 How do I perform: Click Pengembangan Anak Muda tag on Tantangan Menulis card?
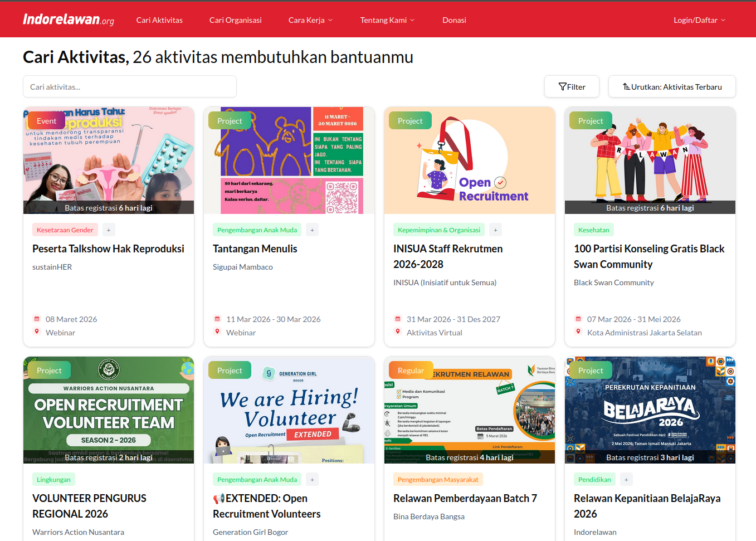pos(257,230)
